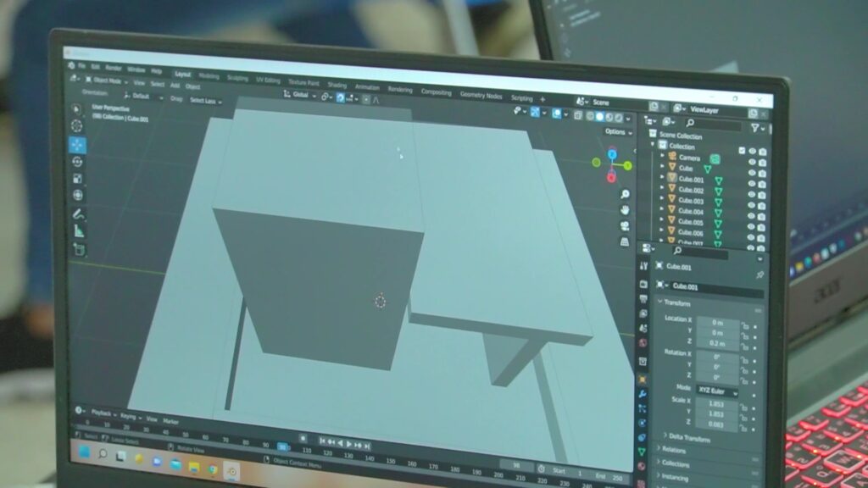This screenshot has height=488, width=868.
Task: Click the red X axis on navigation gizmo
Action: [611, 177]
